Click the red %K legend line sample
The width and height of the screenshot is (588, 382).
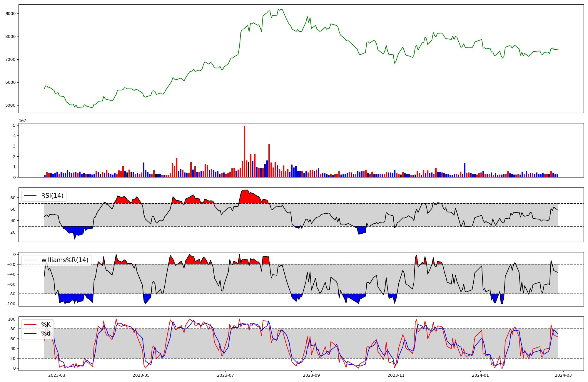click(x=30, y=325)
